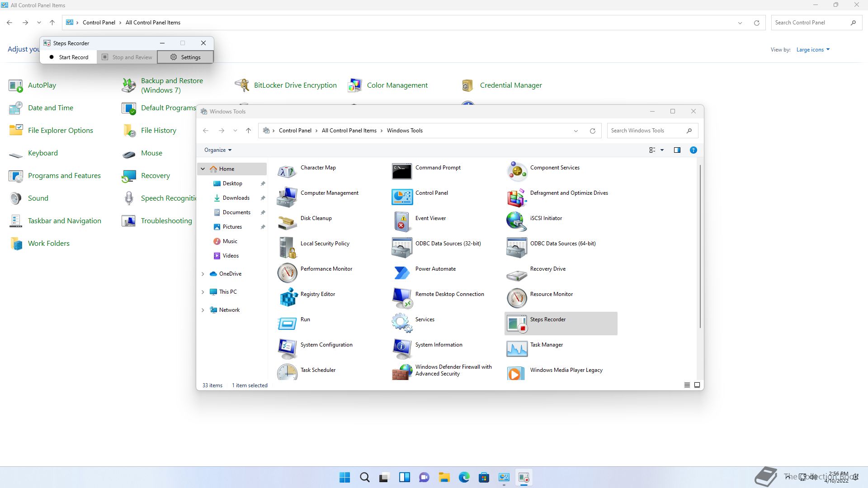This screenshot has width=868, height=488.
Task: Collapse the Home tree node
Action: [203, 169]
